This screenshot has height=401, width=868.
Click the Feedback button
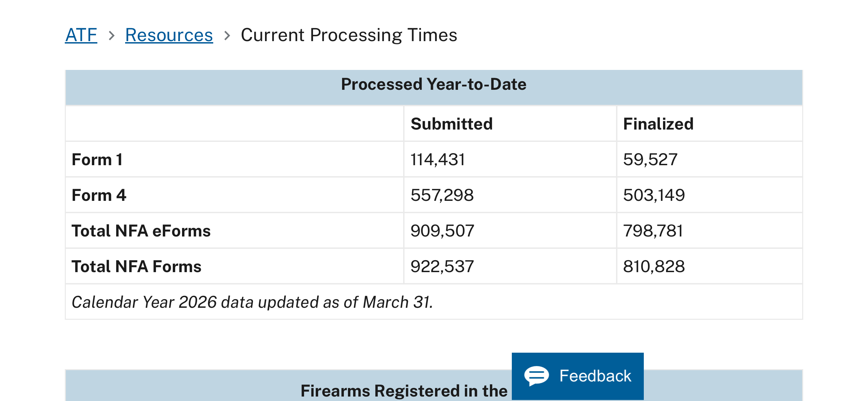point(578,376)
